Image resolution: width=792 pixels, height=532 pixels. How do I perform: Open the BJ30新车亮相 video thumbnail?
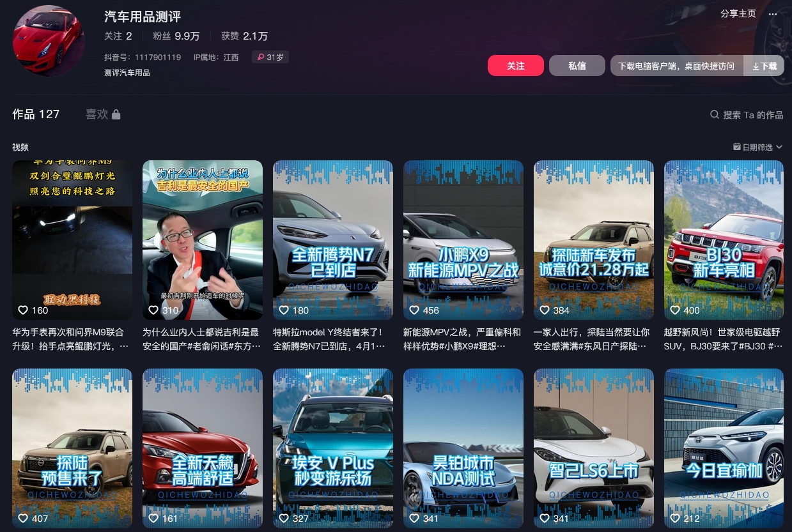tap(724, 240)
